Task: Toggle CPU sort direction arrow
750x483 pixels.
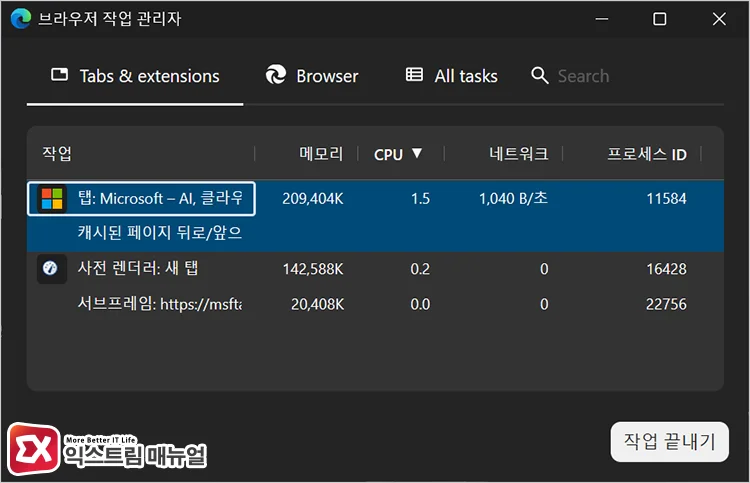Action: pyautogui.click(x=417, y=153)
